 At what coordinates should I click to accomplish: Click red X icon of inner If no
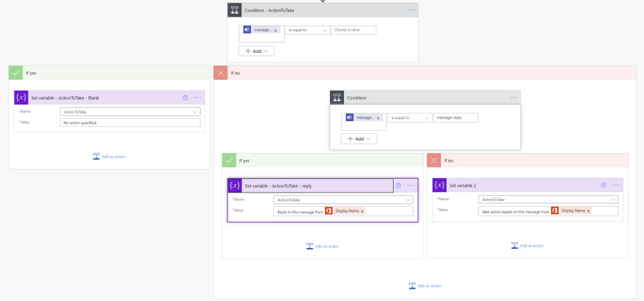click(434, 160)
